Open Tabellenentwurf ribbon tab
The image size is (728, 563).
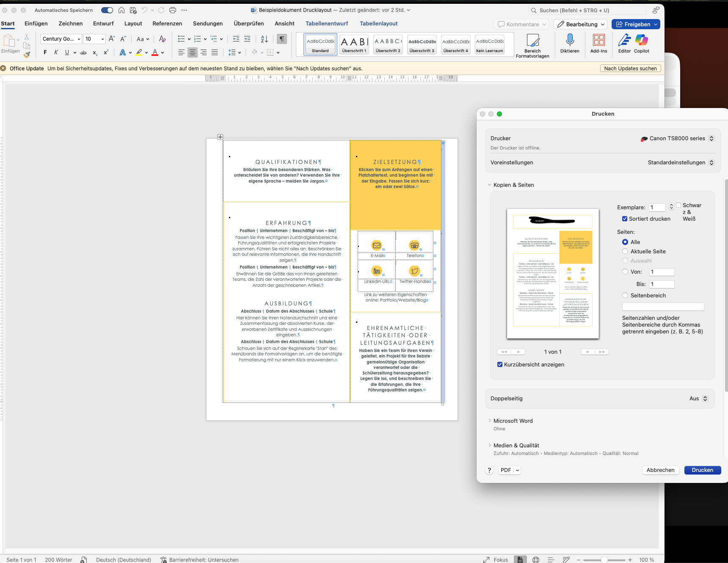327,24
